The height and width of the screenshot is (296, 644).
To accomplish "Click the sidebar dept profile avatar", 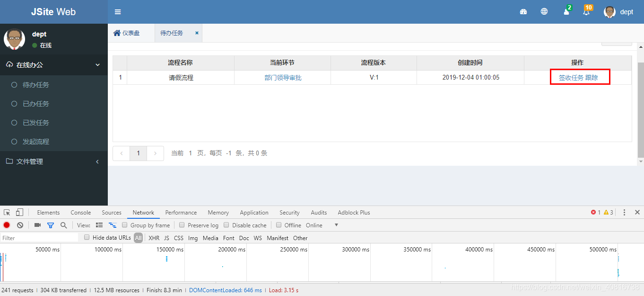I will point(15,39).
